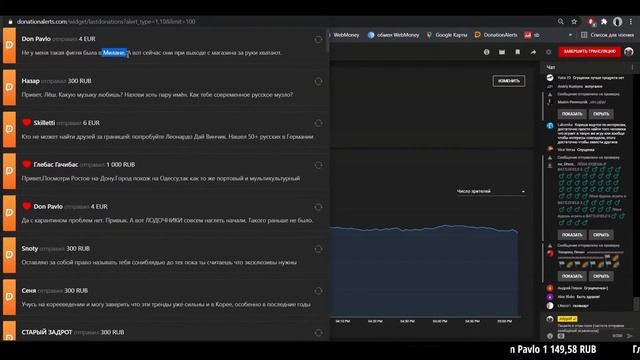Click the DonationAlerts icon beside Skilletti's donation
Image resolution: width=640 pixels, height=360 pixels.
click(x=9, y=129)
